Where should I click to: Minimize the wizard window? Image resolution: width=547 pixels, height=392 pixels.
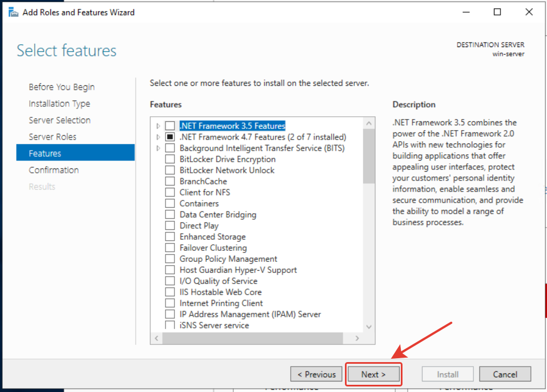[x=466, y=12]
